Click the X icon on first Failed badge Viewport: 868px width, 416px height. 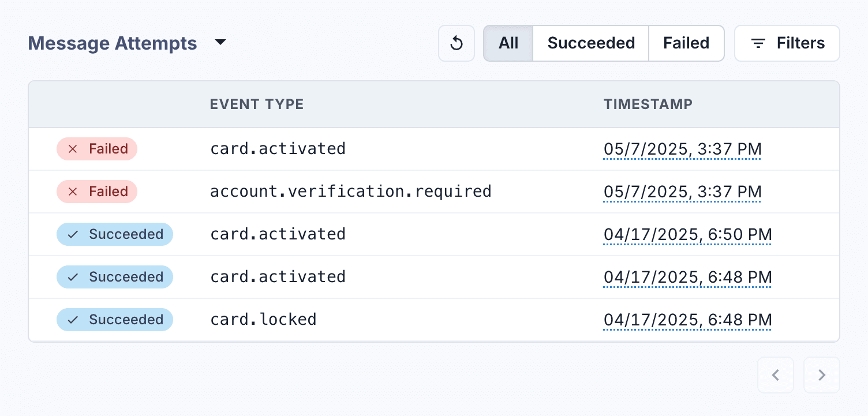(x=73, y=149)
